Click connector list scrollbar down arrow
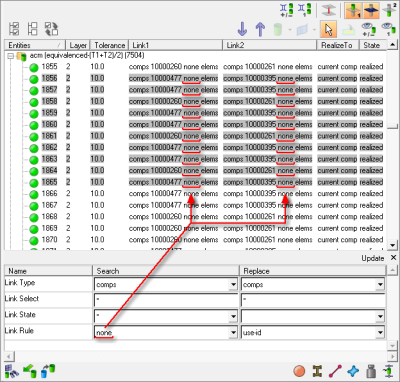The image size is (400, 382). (393, 245)
